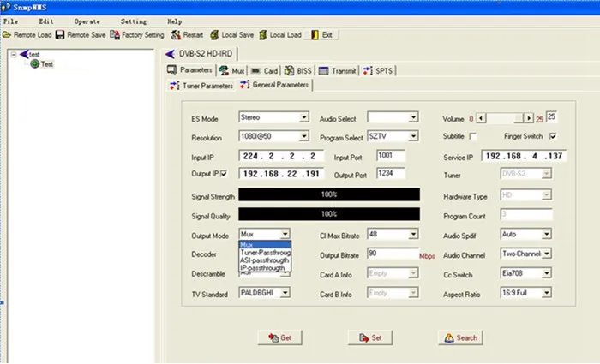Select Mux option in Output Mode list
This screenshot has width=600, height=364.
(x=265, y=245)
